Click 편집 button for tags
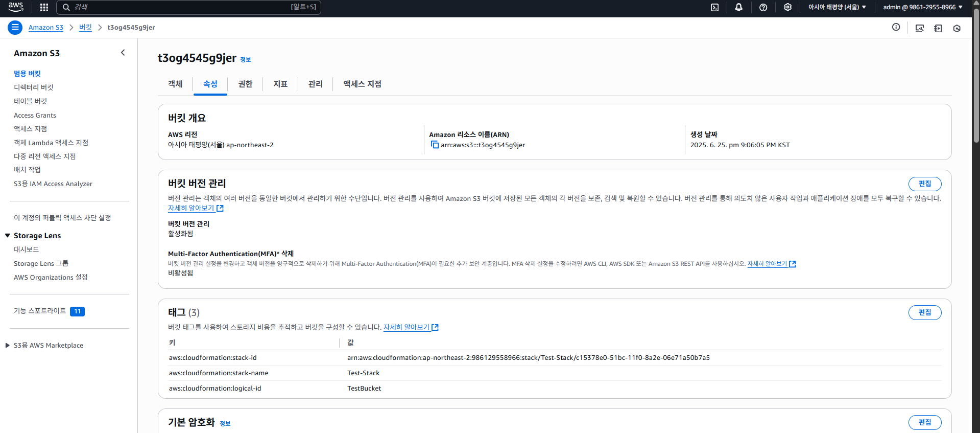Image resolution: width=980 pixels, height=433 pixels. tap(924, 312)
